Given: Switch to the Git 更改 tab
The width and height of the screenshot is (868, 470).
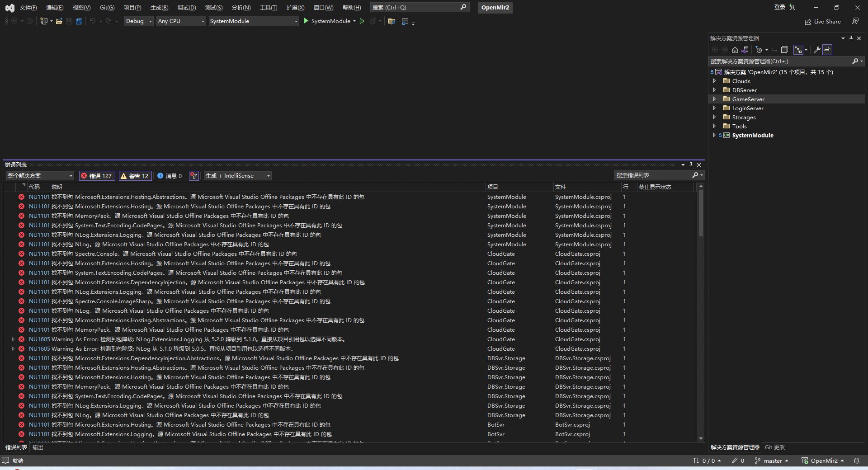Looking at the screenshot, I should [774, 447].
